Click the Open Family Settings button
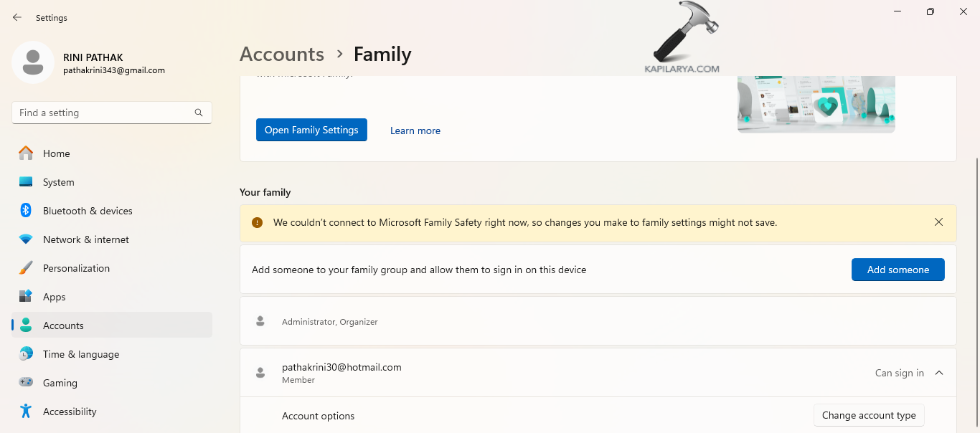This screenshot has width=980, height=433. [311, 130]
